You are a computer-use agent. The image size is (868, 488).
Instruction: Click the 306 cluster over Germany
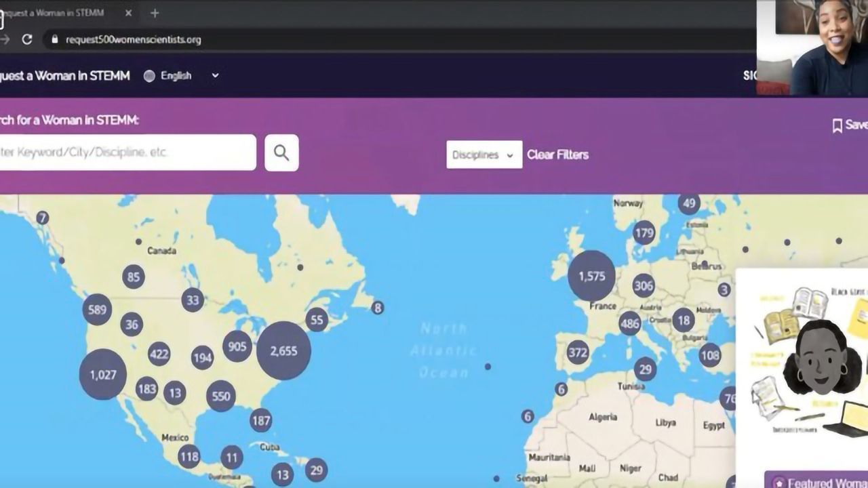644,286
